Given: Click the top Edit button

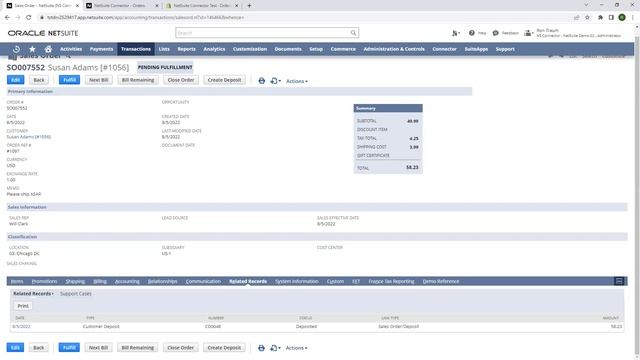Looking at the screenshot, I should pos(16,80).
